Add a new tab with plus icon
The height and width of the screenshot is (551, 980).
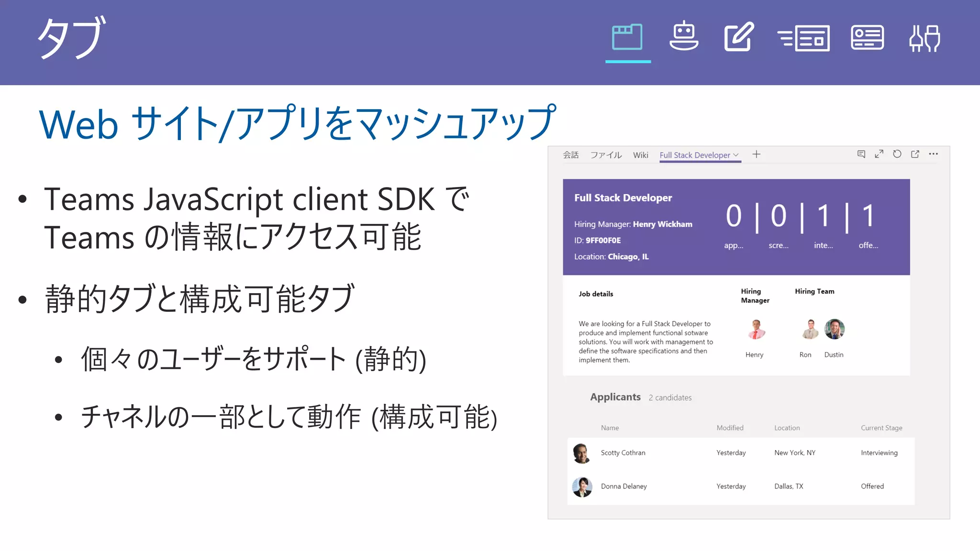point(756,154)
